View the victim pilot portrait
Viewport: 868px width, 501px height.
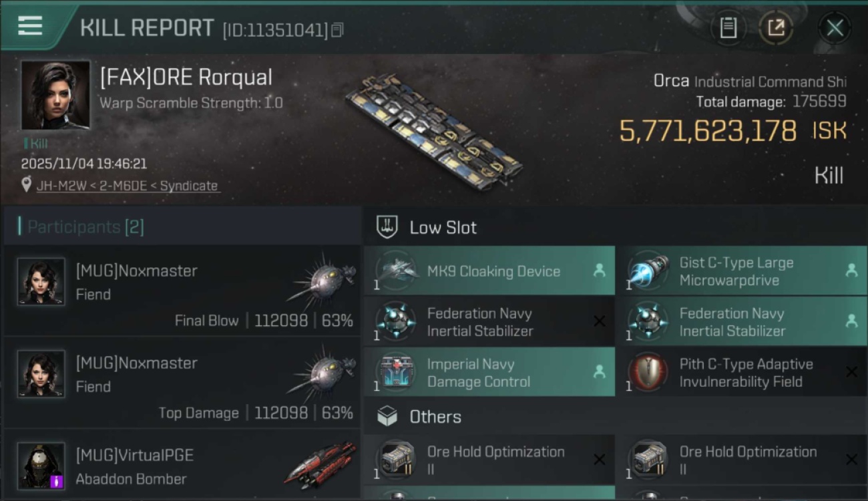pyautogui.click(x=55, y=95)
